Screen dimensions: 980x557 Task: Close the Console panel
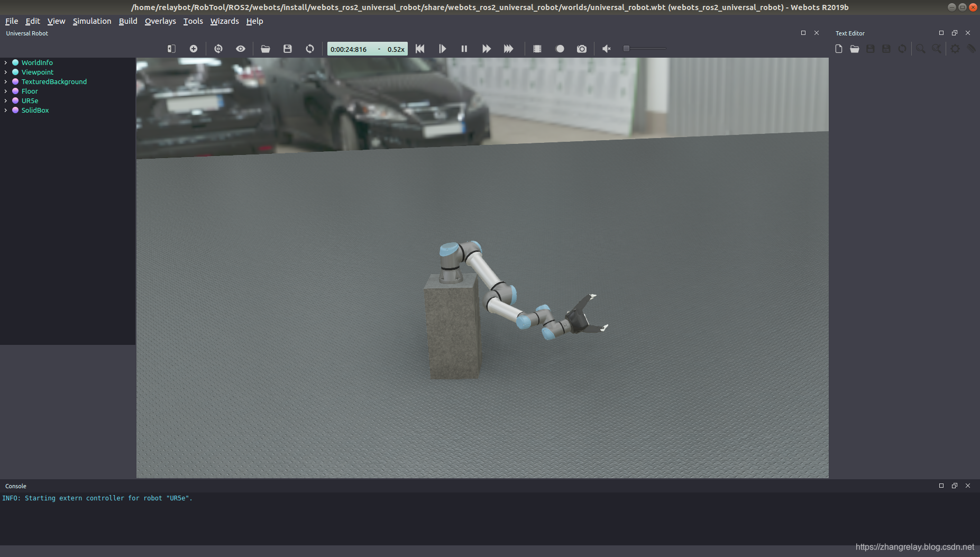pyautogui.click(x=968, y=486)
